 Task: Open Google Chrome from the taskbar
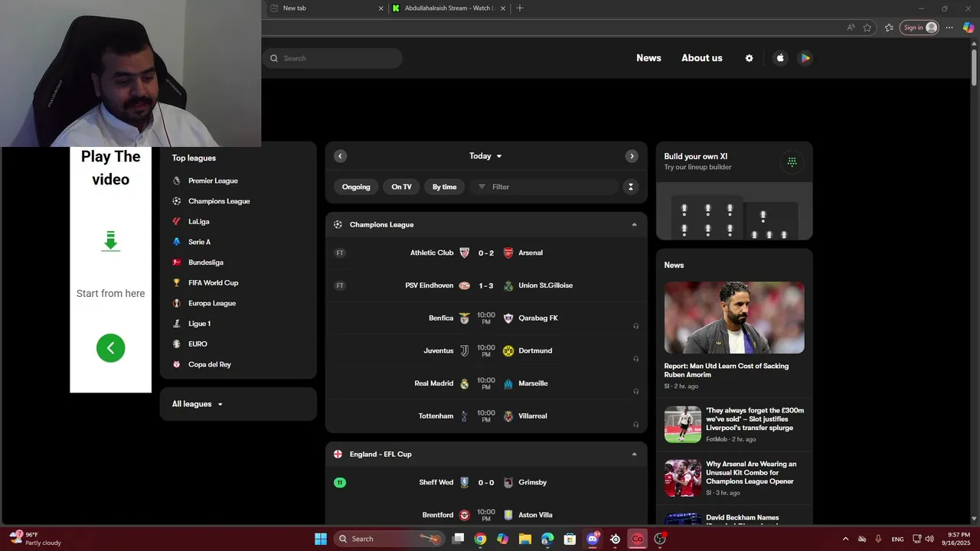[480, 539]
